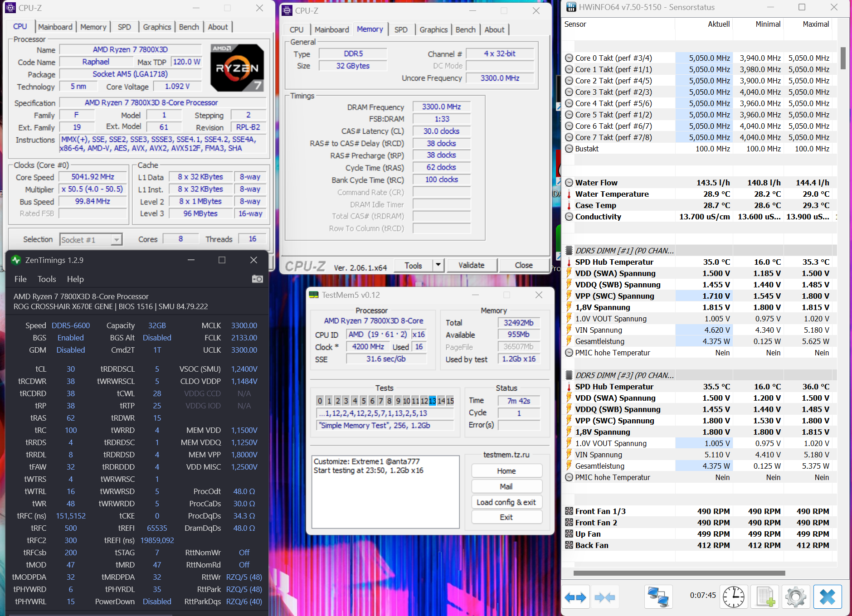Click the Maximal column header in HWiNFO
The image size is (852, 616).
tap(816, 24)
